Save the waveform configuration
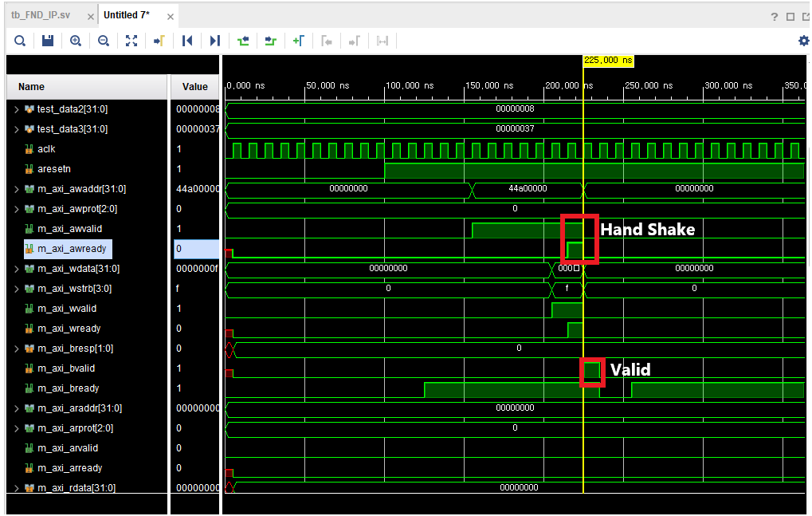Viewport: 812px width, 516px height. (x=48, y=41)
